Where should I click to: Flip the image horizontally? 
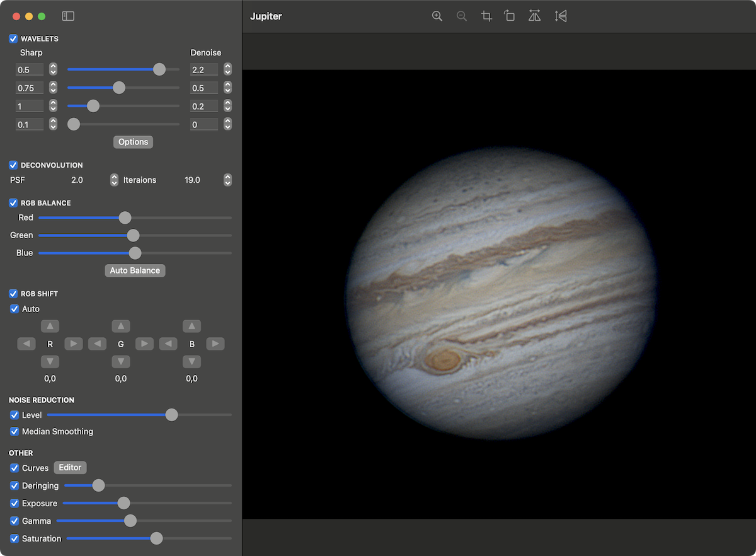(x=534, y=16)
